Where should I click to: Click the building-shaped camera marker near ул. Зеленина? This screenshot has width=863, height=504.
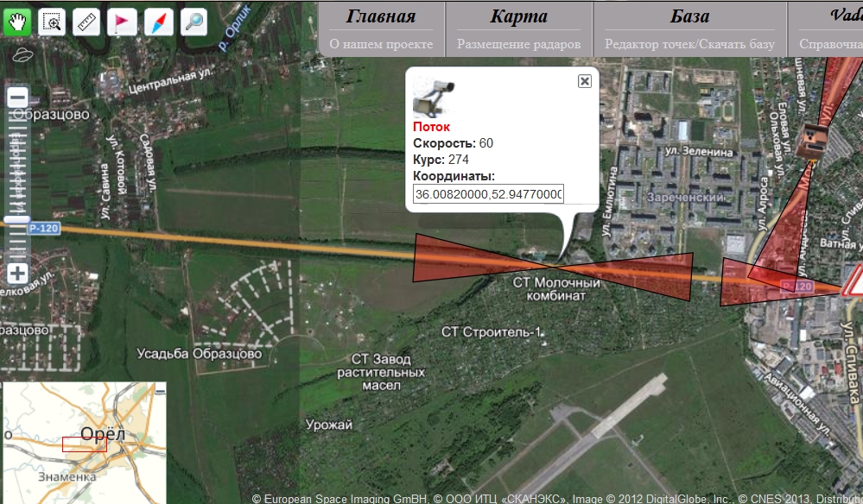pyautogui.click(x=814, y=141)
